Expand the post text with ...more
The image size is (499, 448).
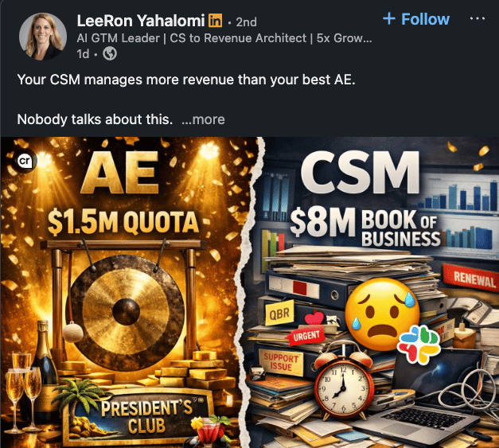tap(203, 119)
